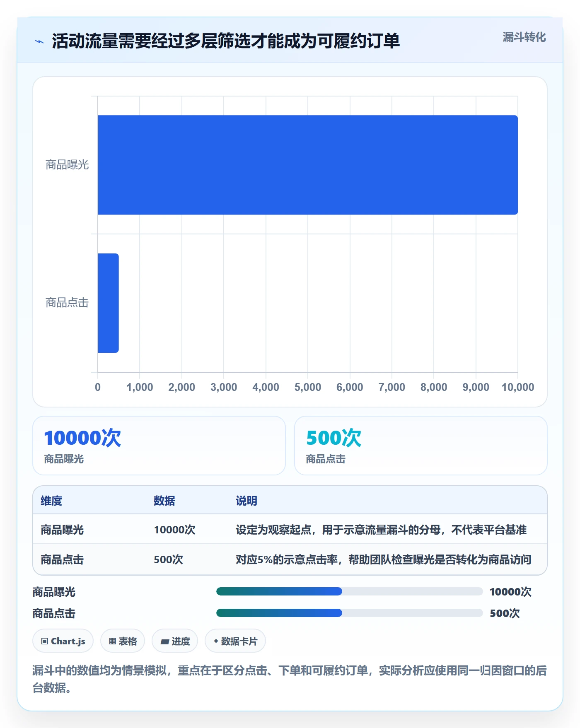Click the 商品曝光 cell in the table
580x728 pixels.
click(x=62, y=530)
